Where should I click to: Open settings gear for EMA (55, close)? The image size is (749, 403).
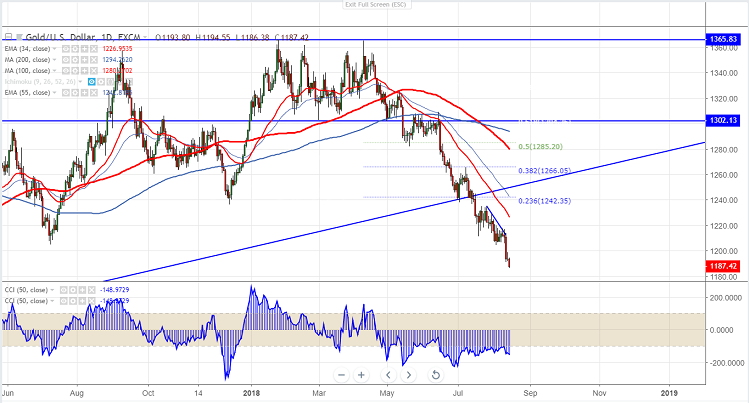tap(75, 93)
